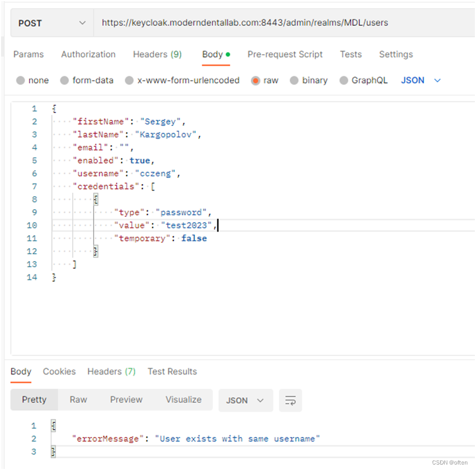Open the Tests tab
This screenshot has width=476, height=470.
[351, 54]
